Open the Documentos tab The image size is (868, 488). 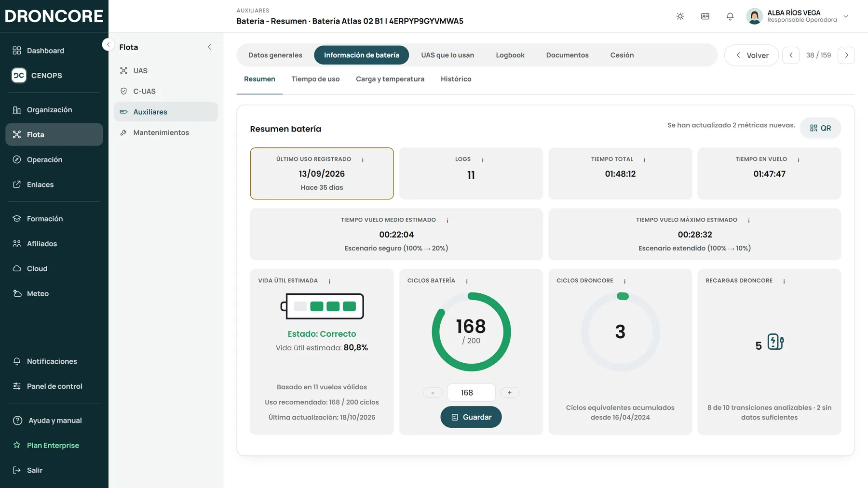point(567,55)
